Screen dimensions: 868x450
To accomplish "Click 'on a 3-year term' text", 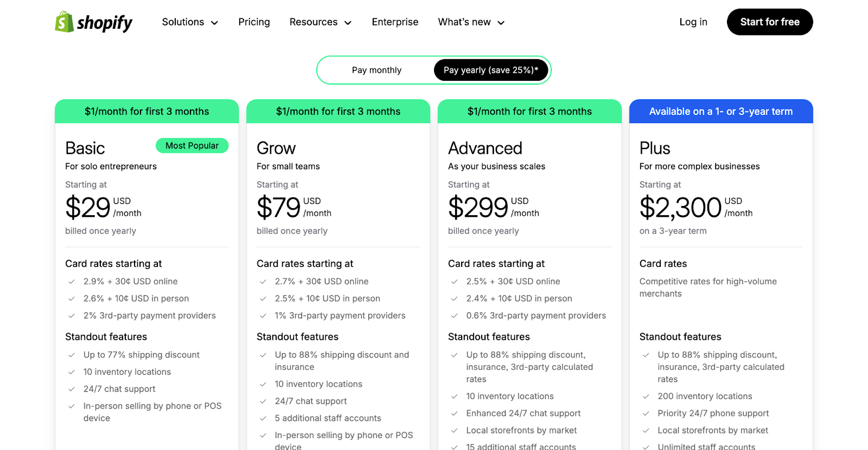I will pyautogui.click(x=673, y=231).
